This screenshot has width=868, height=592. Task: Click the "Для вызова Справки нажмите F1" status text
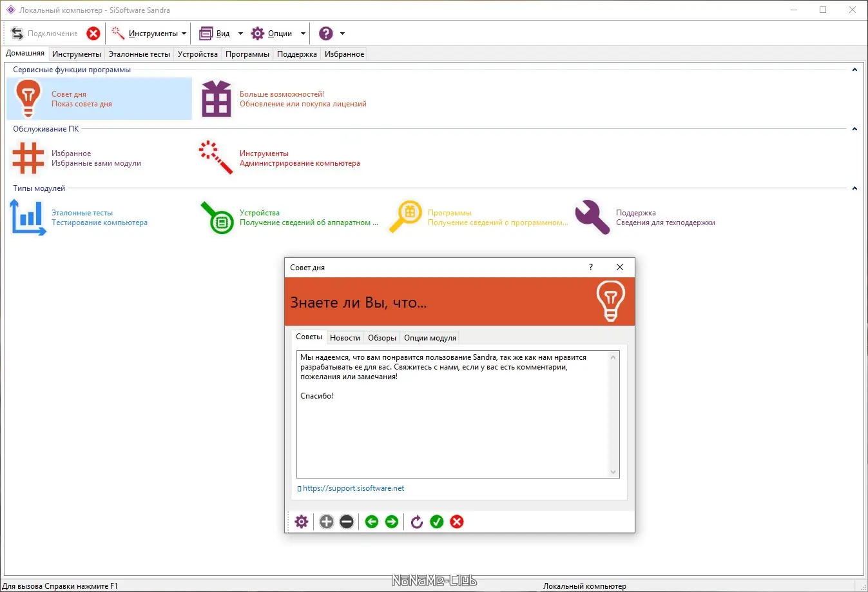(60, 586)
